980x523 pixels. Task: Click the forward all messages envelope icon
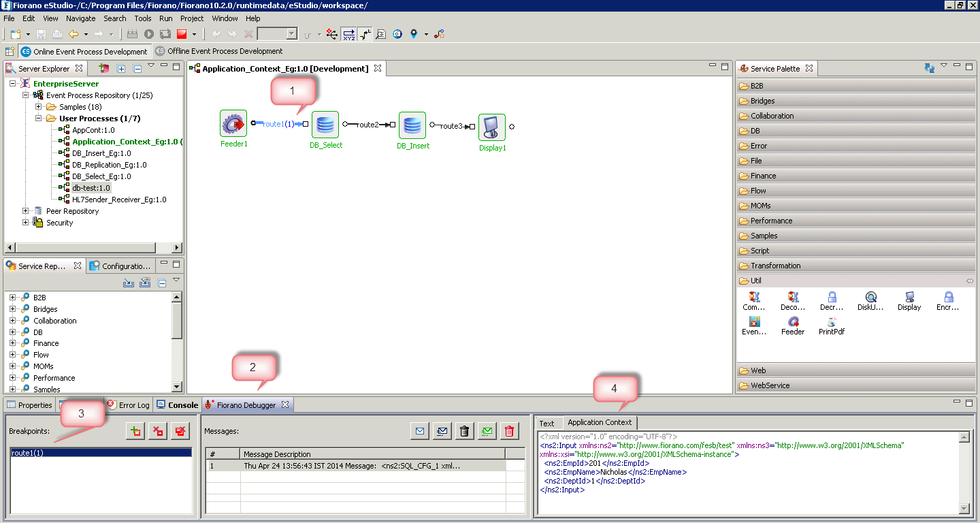tap(442, 431)
